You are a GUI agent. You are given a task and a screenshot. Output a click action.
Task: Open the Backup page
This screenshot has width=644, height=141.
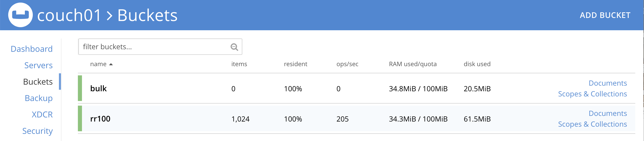coord(39,98)
